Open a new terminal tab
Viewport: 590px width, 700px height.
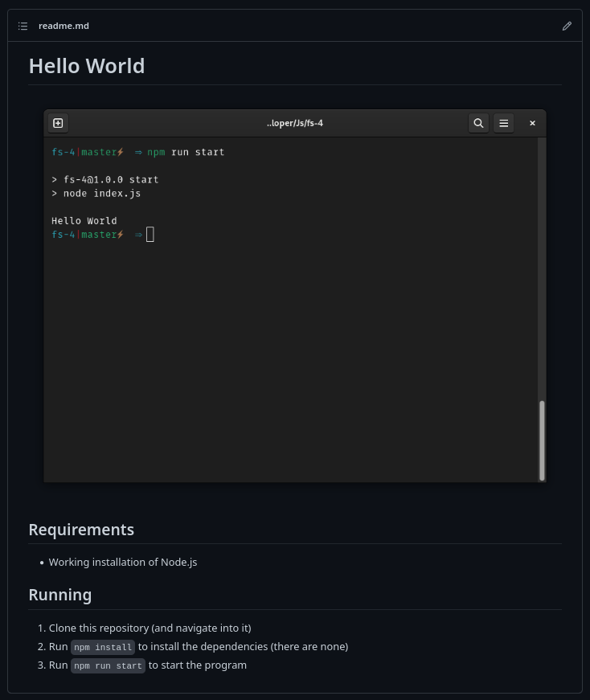pyautogui.click(x=58, y=123)
